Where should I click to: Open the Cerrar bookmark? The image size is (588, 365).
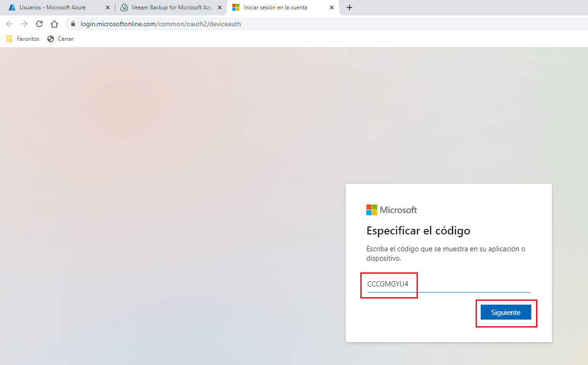pos(60,39)
